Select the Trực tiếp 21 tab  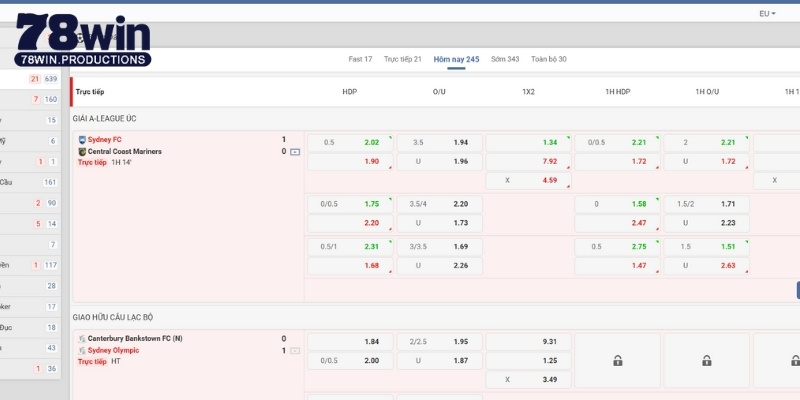(403, 59)
